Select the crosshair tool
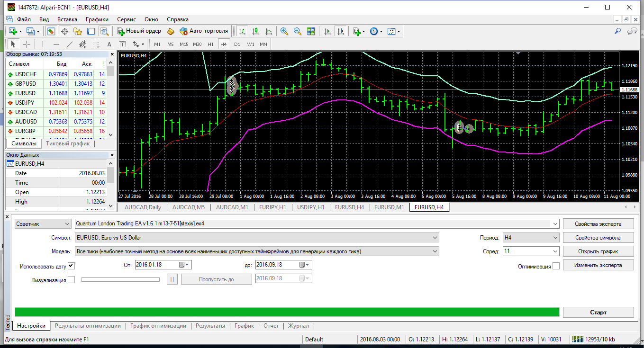The image size is (644, 348). click(x=27, y=44)
